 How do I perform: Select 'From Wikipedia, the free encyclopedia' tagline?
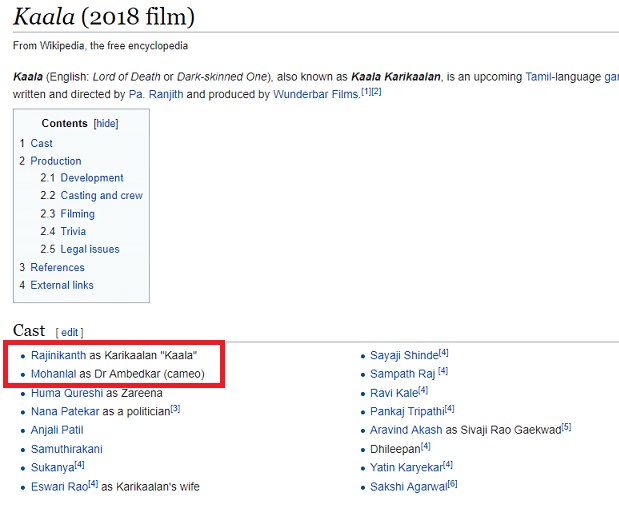100,46
